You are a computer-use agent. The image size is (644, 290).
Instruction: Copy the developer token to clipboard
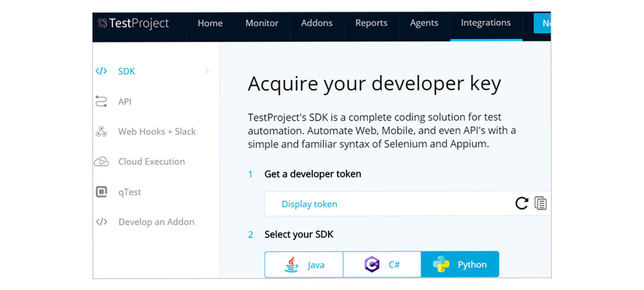click(540, 203)
